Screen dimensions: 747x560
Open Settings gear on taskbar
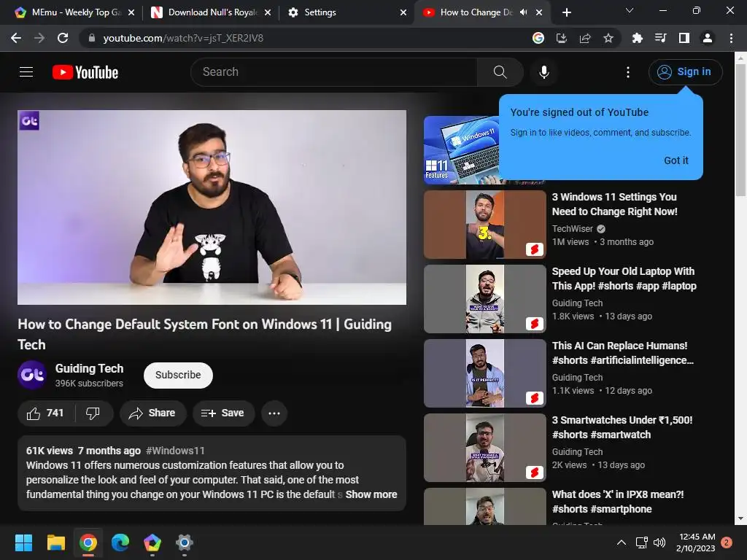pyautogui.click(x=185, y=542)
